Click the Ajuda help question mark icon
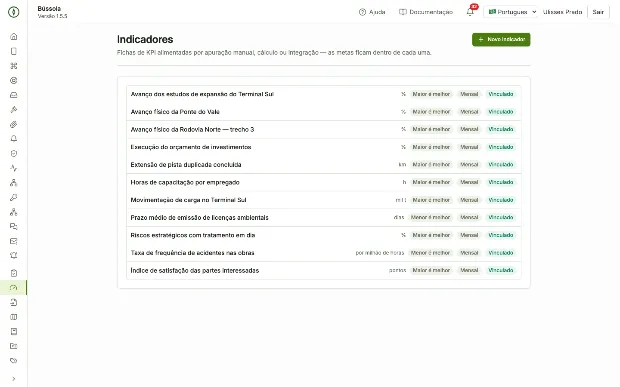The image size is (620, 387). 362,12
